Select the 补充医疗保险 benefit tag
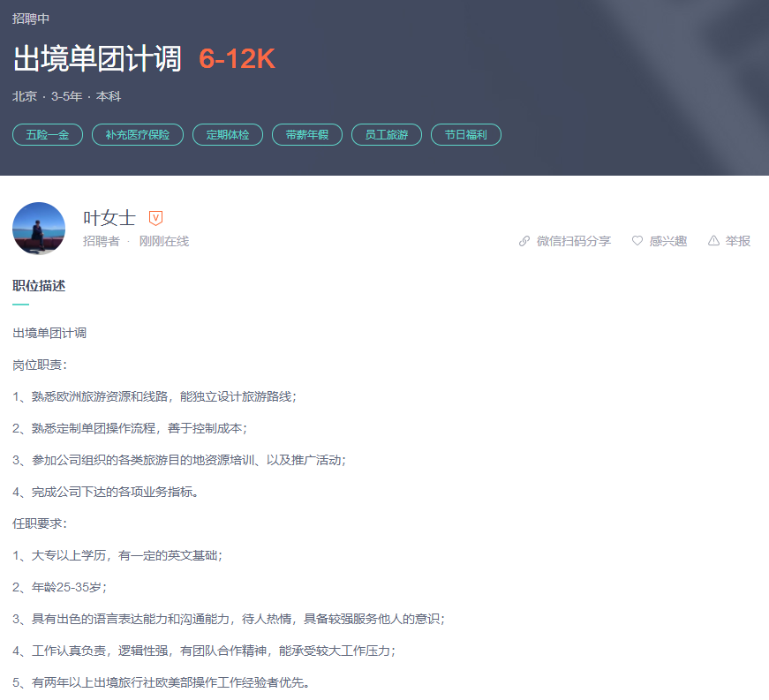Image resolution: width=769 pixels, height=700 pixels. pos(138,135)
